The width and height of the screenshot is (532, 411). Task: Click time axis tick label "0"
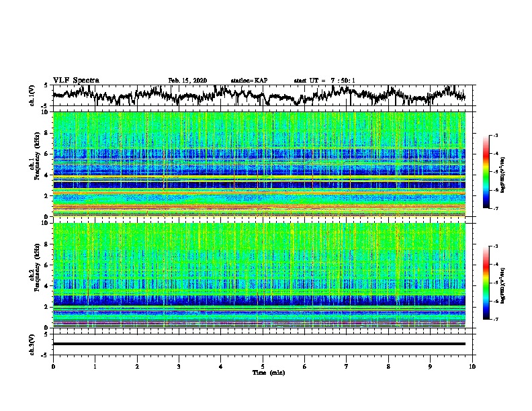pyautogui.click(x=53, y=367)
